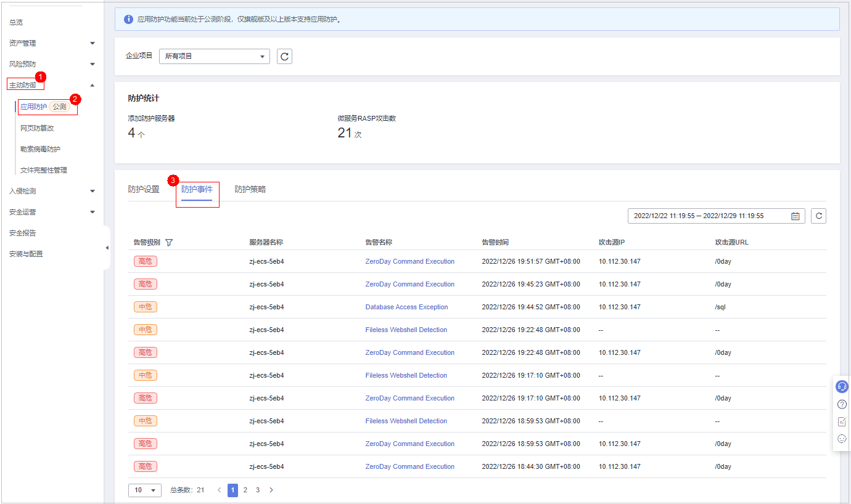Viewport: 851px width, 504px height.
Task: Click refresh icon next to enterprise project dropdown
Action: pyautogui.click(x=284, y=57)
